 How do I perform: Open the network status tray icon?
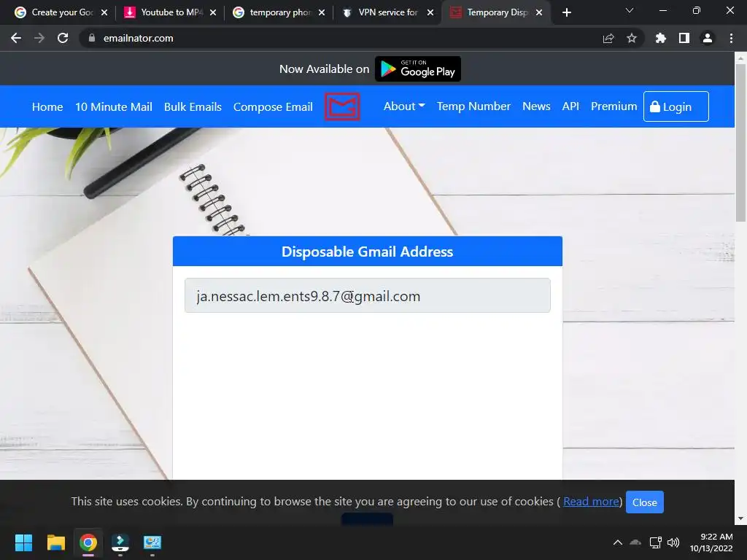click(x=656, y=542)
